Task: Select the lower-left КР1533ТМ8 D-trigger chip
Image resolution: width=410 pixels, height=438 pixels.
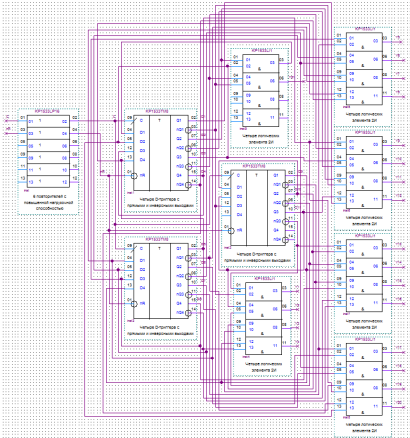Action: 161,281
